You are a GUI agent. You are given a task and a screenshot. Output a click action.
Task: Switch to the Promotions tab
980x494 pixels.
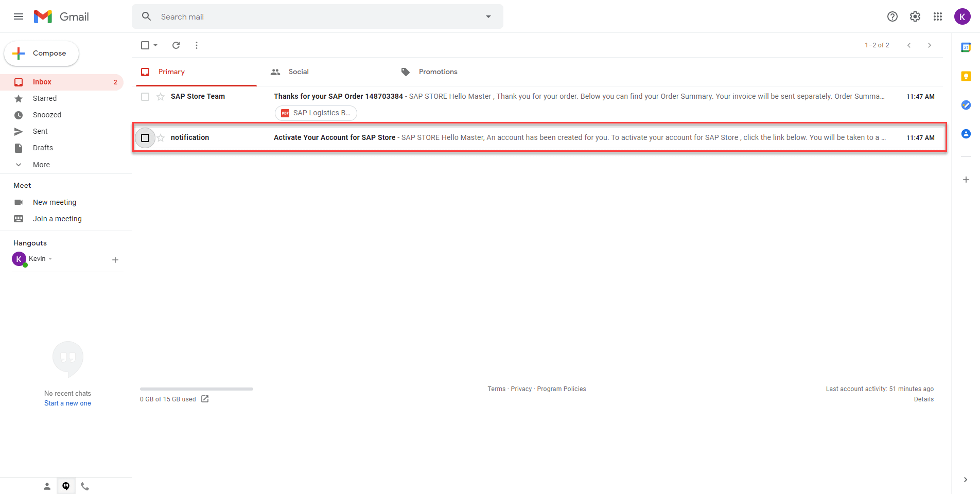438,72
